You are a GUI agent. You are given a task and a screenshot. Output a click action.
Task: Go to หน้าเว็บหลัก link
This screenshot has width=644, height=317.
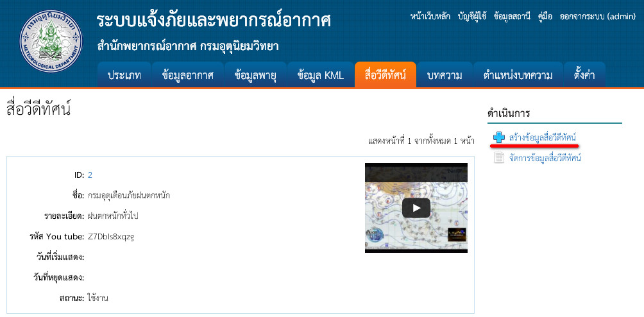pyautogui.click(x=430, y=17)
